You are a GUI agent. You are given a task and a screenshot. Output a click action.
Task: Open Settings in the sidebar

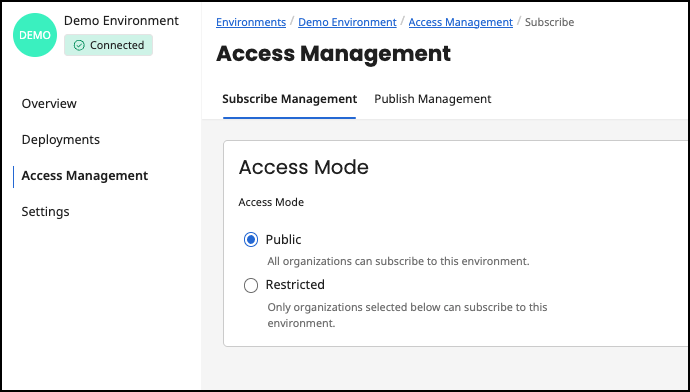click(x=45, y=212)
